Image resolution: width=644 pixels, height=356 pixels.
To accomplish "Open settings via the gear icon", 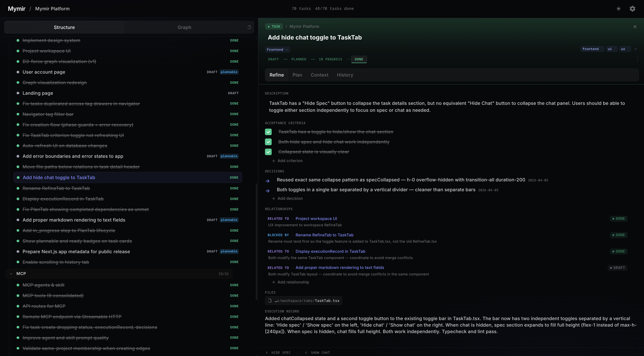I will click(x=632, y=9).
